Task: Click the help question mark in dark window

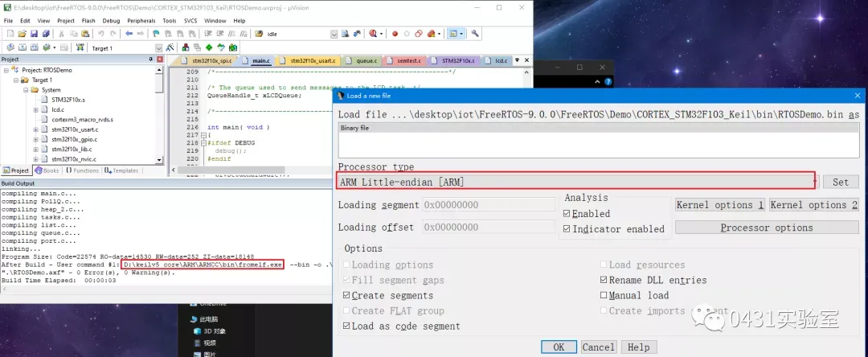Action: coord(608,81)
